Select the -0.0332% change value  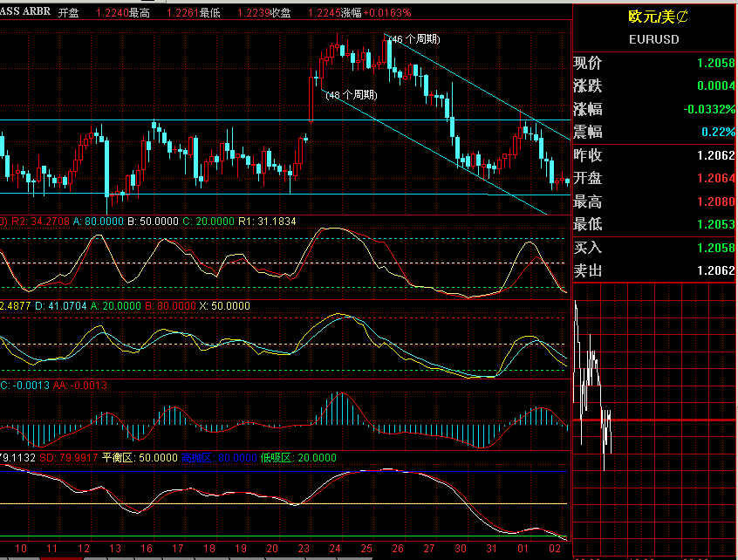(709, 109)
